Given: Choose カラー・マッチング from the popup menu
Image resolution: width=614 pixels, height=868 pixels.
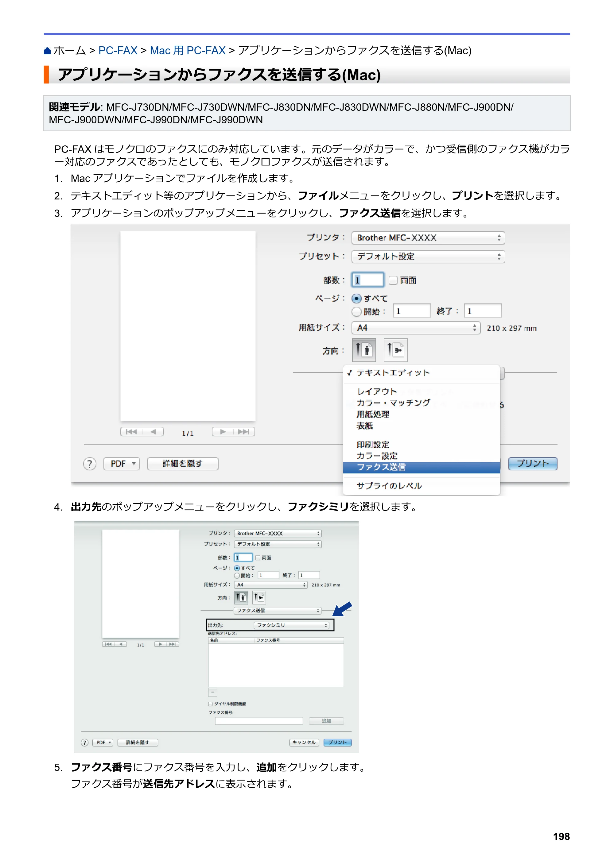Looking at the screenshot, I should [422, 403].
